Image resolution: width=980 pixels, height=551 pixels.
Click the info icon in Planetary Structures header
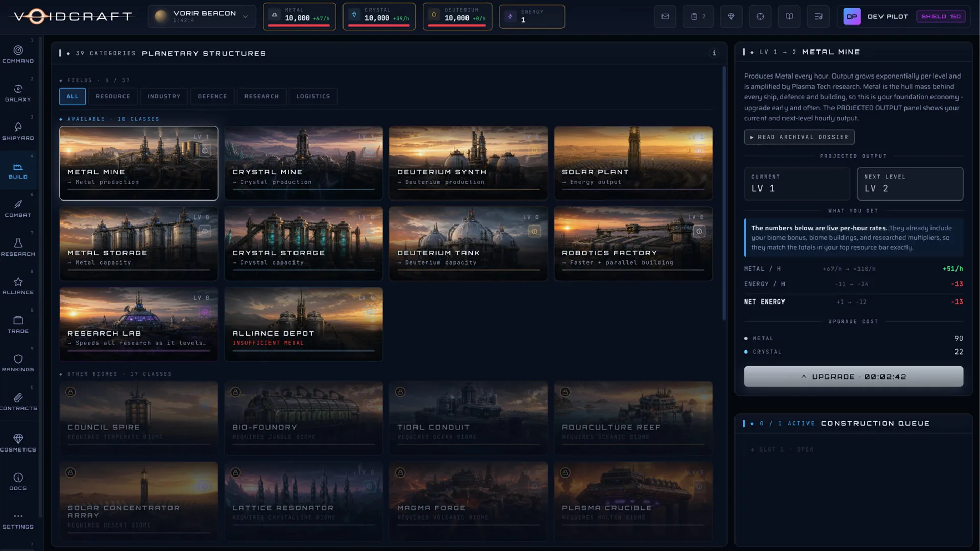point(714,53)
